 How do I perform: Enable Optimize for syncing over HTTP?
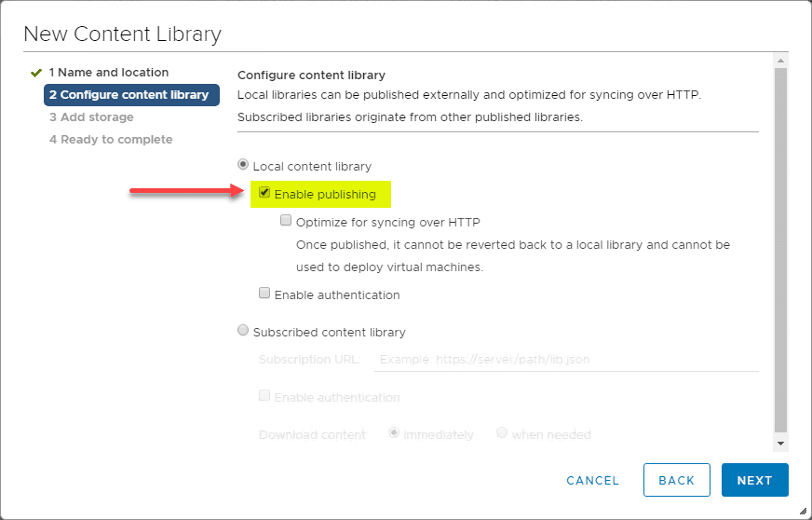point(287,222)
